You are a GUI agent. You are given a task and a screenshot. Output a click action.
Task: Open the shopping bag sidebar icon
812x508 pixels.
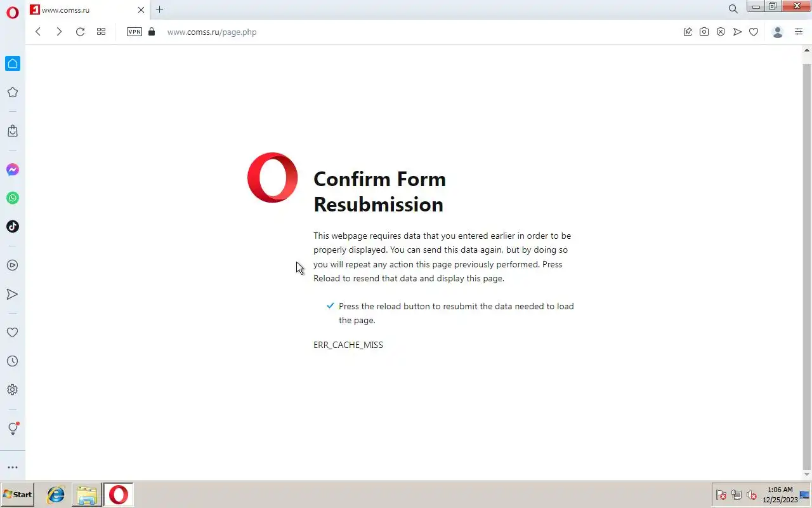pyautogui.click(x=12, y=131)
